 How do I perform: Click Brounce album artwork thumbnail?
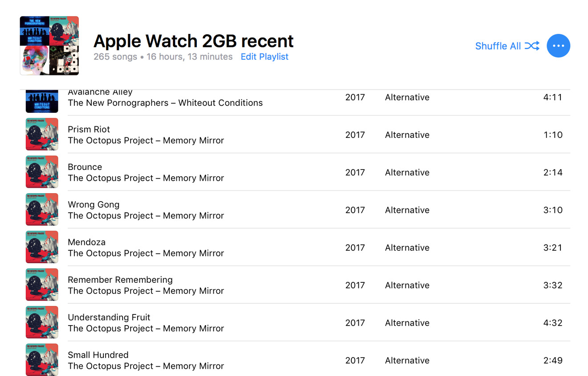(x=42, y=172)
